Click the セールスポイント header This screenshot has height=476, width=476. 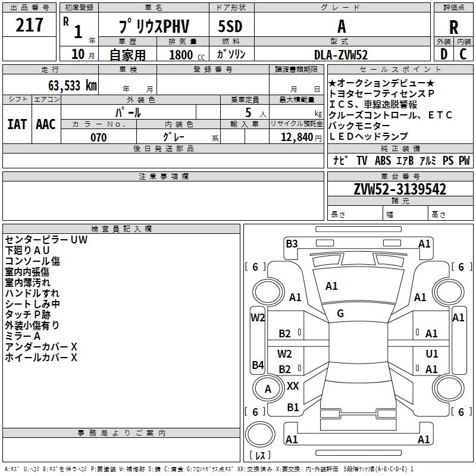(400, 69)
